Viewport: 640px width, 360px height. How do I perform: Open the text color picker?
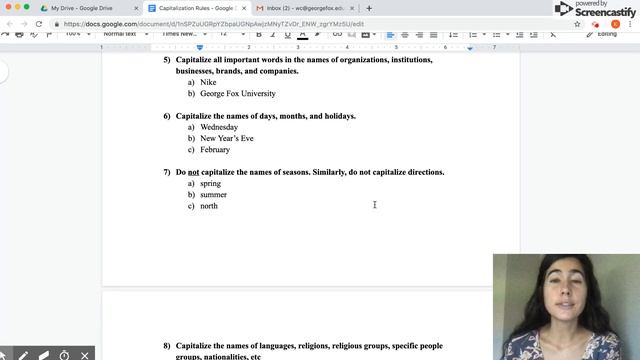click(302, 35)
